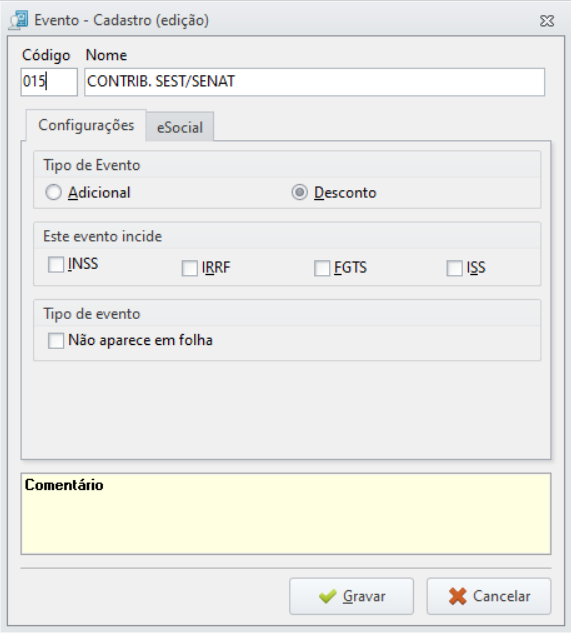Enable the INSS incidence checkbox
This screenshot has width=571, height=633.
[x=56, y=265]
